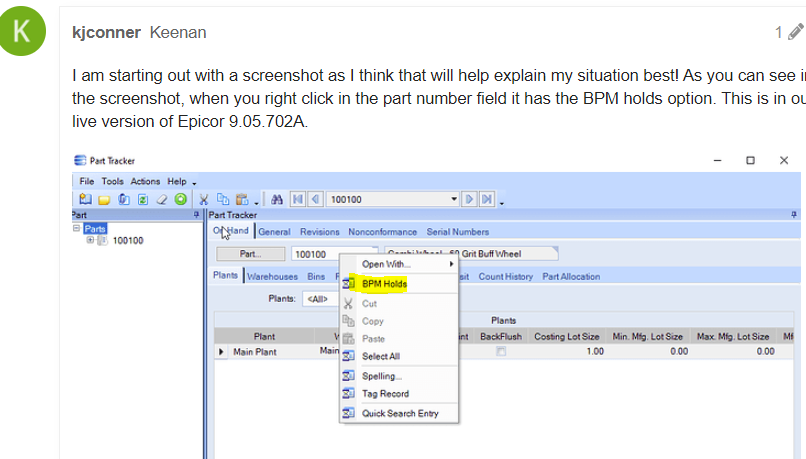Click the scissors Cut toolbar icon

point(204,199)
